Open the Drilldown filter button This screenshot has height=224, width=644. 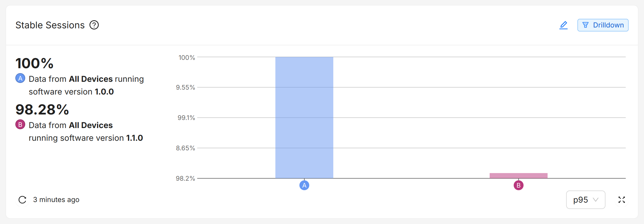603,25
